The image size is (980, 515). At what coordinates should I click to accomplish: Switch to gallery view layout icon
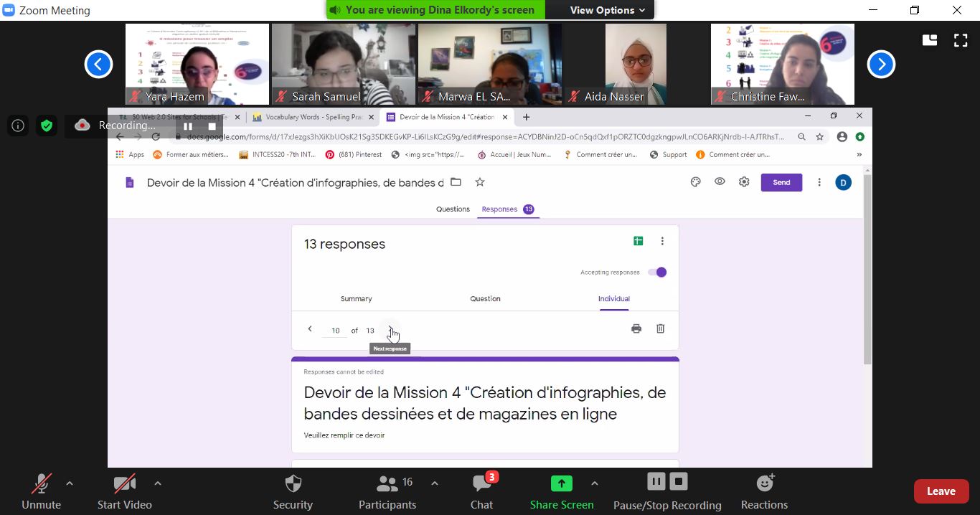(930, 40)
